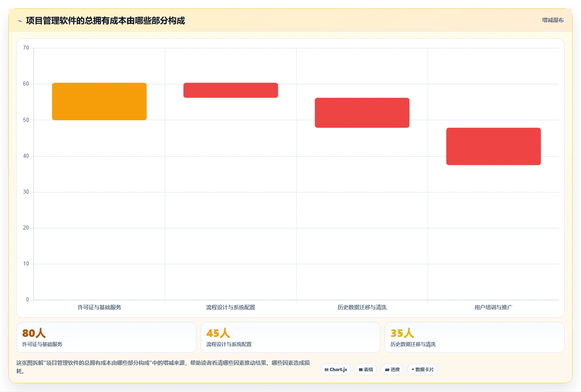The width and height of the screenshot is (581, 392).
Task: Click the red 流程设计与系统配置 bar
Action: (231, 90)
